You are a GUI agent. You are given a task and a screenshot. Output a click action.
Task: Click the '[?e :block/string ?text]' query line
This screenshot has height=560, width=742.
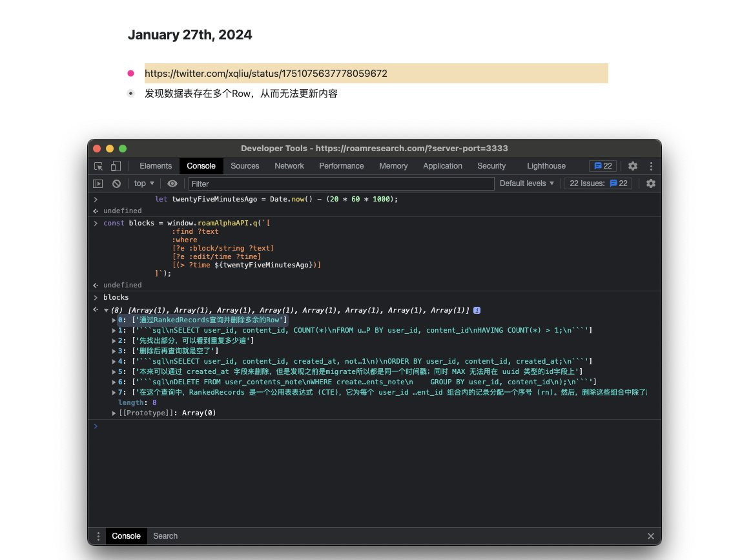pyautogui.click(x=223, y=249)
